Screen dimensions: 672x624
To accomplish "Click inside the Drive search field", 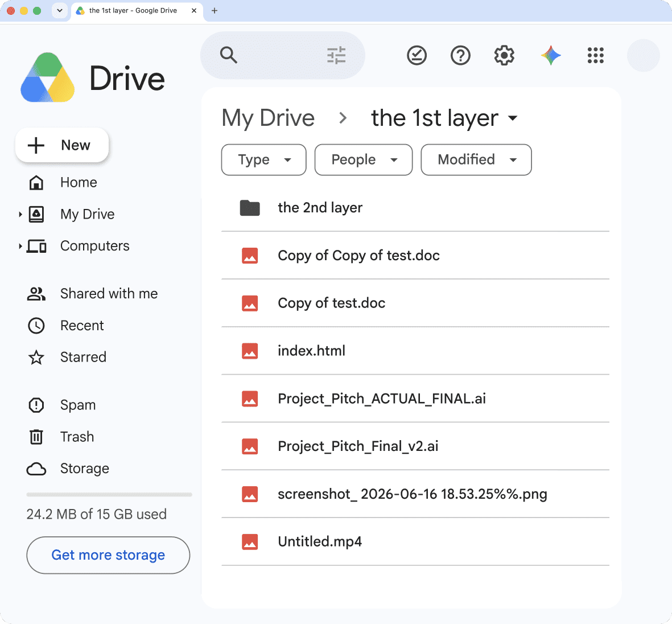I will [x=282, y=55].
